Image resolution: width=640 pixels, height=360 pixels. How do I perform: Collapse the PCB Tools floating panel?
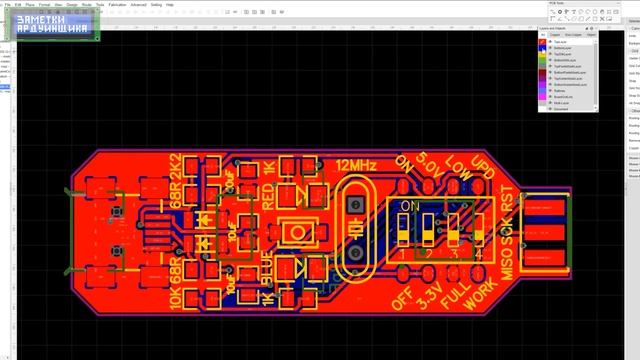(618, 3)
